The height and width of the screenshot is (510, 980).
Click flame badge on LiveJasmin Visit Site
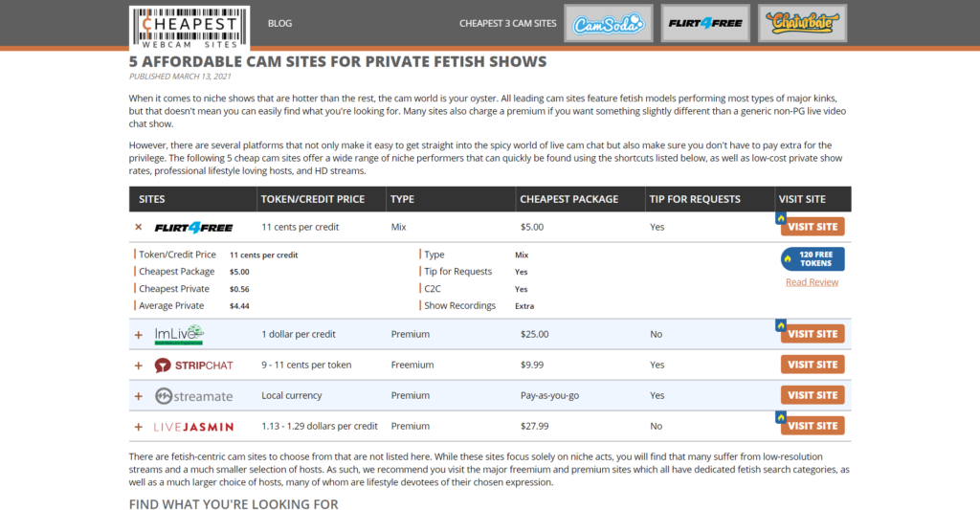pos(781,417)
